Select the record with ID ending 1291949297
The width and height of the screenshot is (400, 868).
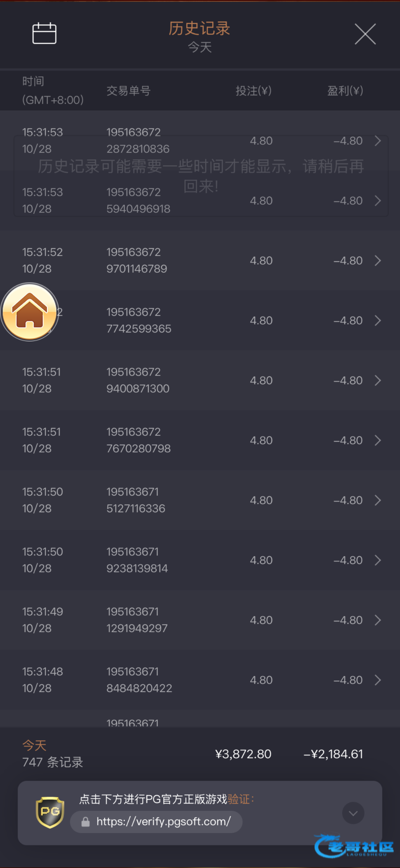(138, 620)
